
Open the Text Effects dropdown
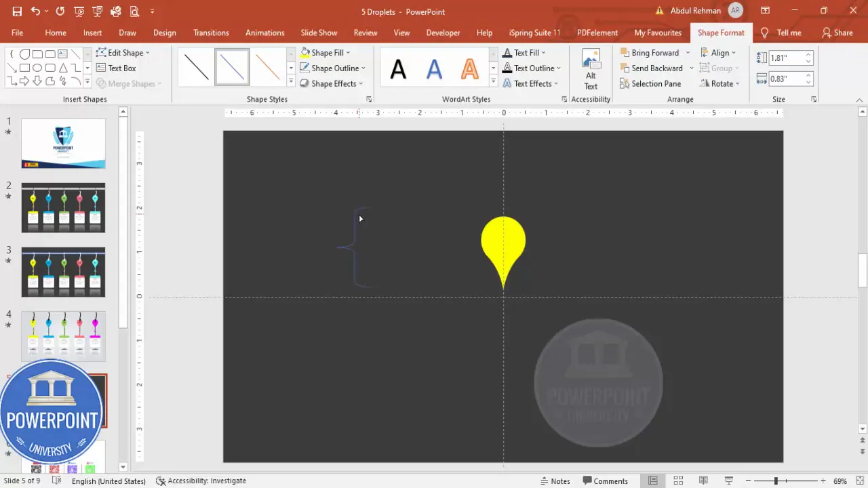pyautogui.click(x=530, y=83)
